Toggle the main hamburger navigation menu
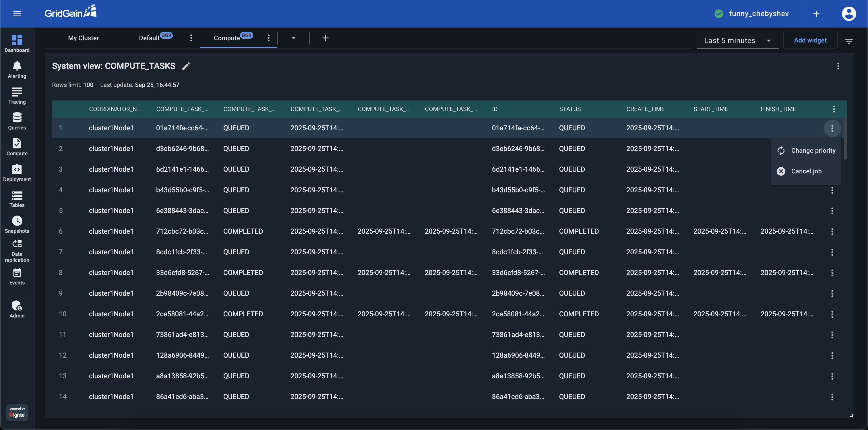 tap(17, 14)
